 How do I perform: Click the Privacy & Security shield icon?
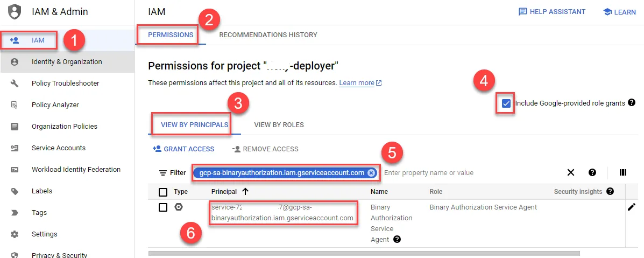tap(15, 255)
